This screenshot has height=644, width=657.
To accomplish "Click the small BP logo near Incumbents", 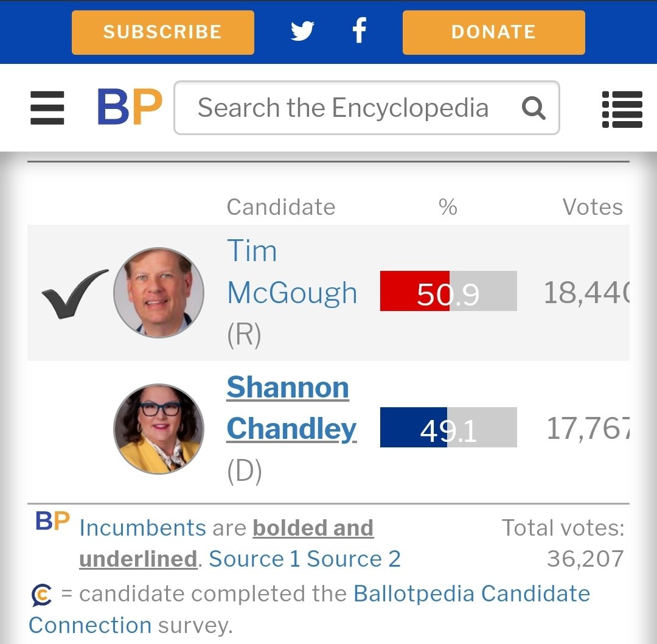I will click(52, 522).
